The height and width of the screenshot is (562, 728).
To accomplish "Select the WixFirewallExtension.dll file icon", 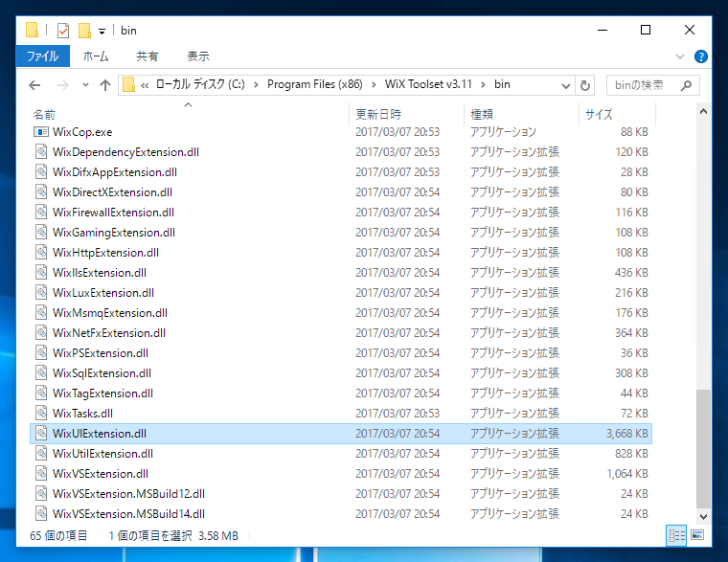I will (x=41, y=213).
